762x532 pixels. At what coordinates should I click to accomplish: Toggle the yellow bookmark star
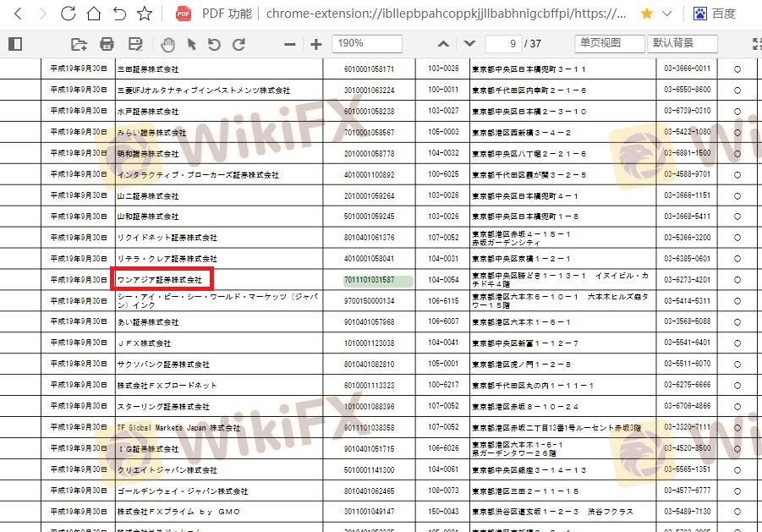pos(647,14)
